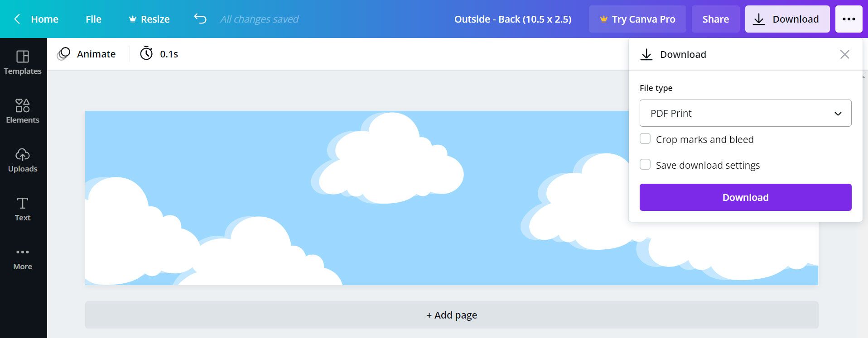Click the undo arrow icon
868x338 pixels.
(x=200, y=19)
